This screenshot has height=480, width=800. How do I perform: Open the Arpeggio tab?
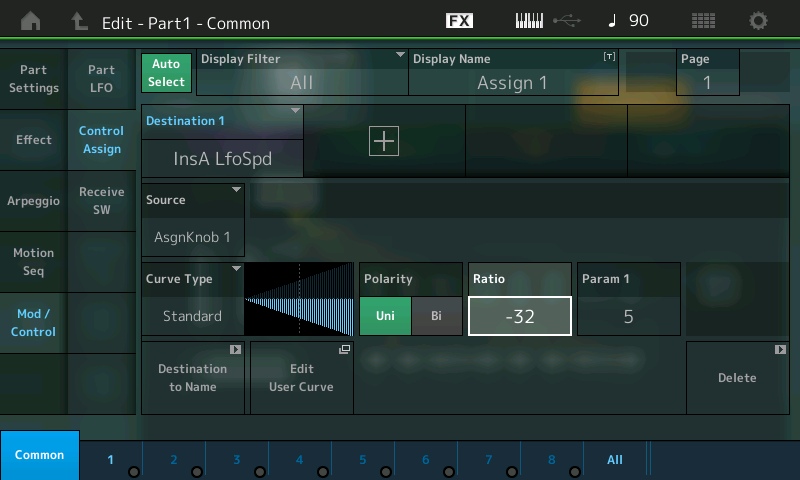coord(34,201)
